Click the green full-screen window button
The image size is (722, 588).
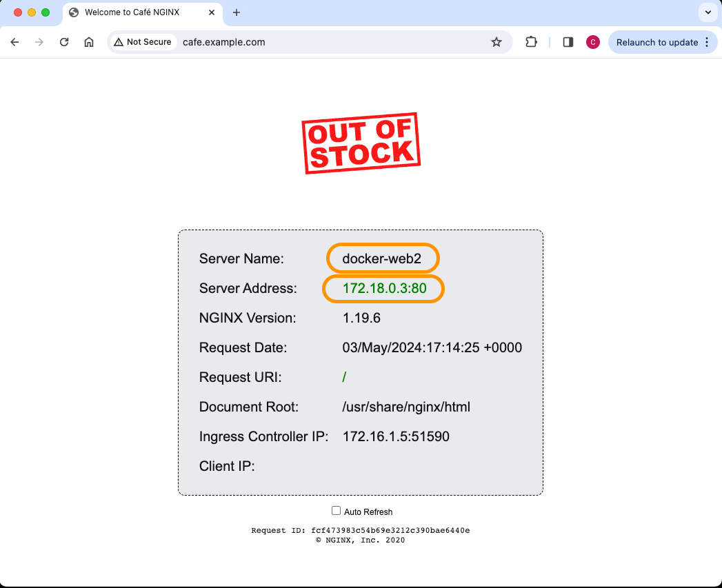coord(46,12)
